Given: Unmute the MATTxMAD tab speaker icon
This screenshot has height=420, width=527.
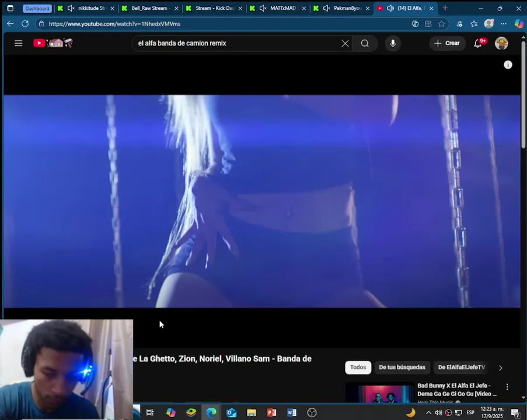Looking at the screenshot, I should click(263, 8).
